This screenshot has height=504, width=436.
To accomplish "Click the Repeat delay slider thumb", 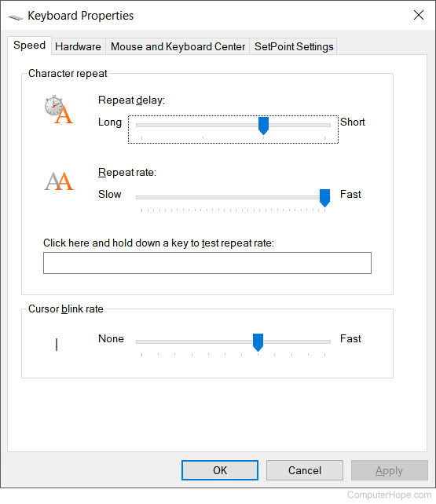I will point(263,126).
